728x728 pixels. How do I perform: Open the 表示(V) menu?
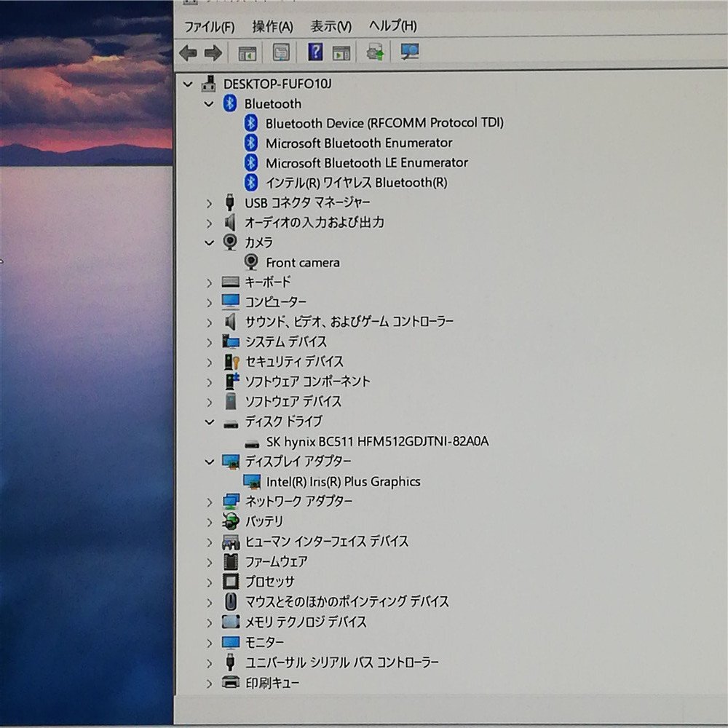(x=329, y=25)
